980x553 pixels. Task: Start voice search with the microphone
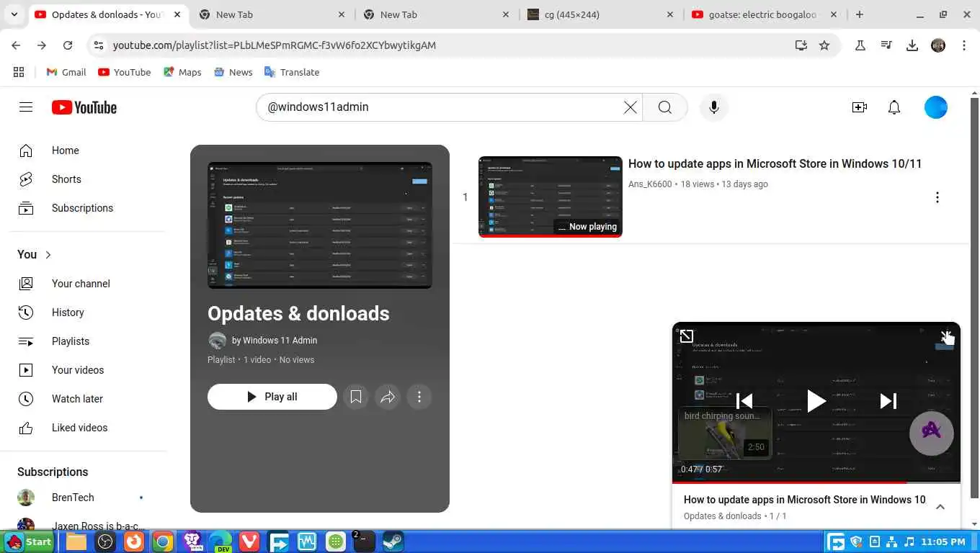click(714, 107)
